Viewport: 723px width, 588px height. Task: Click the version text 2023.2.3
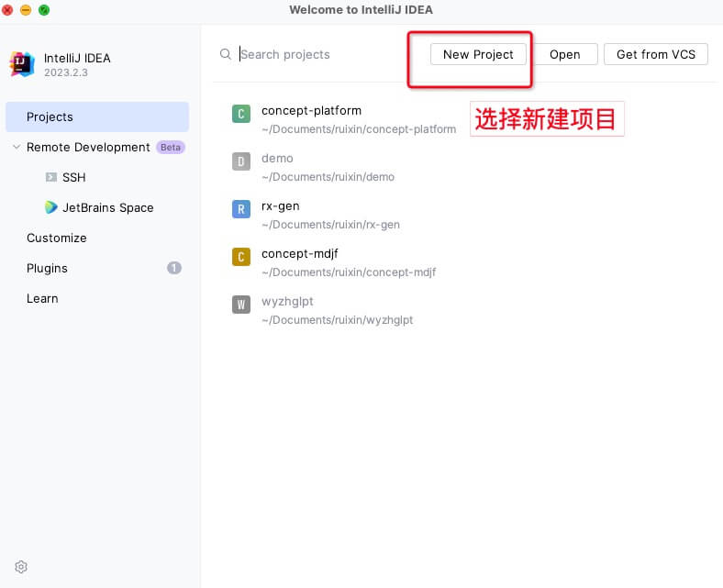pyautogui.click(x=66, y=72)
